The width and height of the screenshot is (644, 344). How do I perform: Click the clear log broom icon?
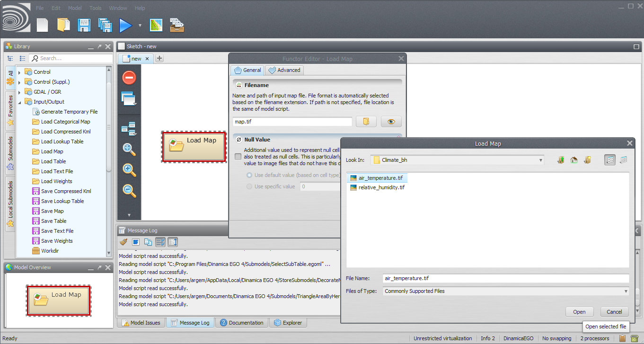pyautogui.click(x=124, y=242)
